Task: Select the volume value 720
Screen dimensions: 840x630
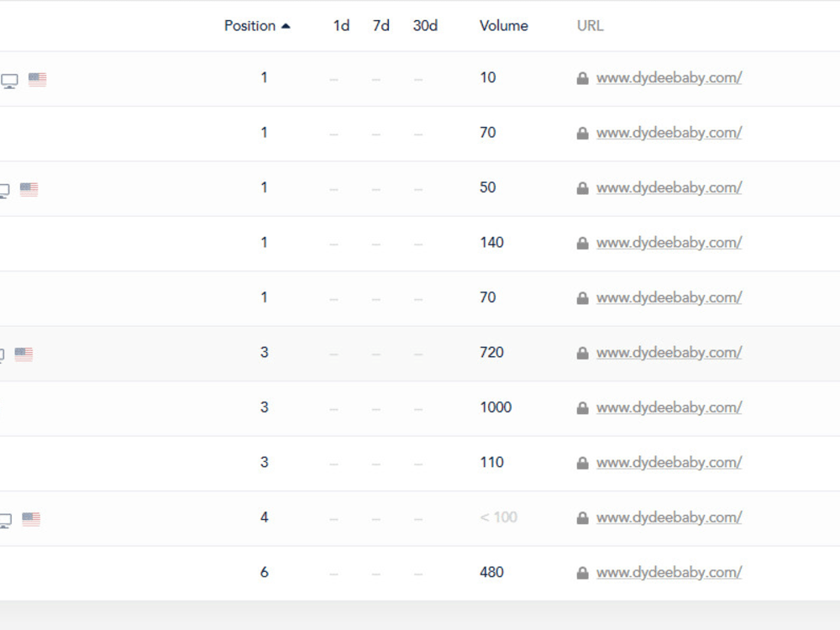Action: click(491, 353)
